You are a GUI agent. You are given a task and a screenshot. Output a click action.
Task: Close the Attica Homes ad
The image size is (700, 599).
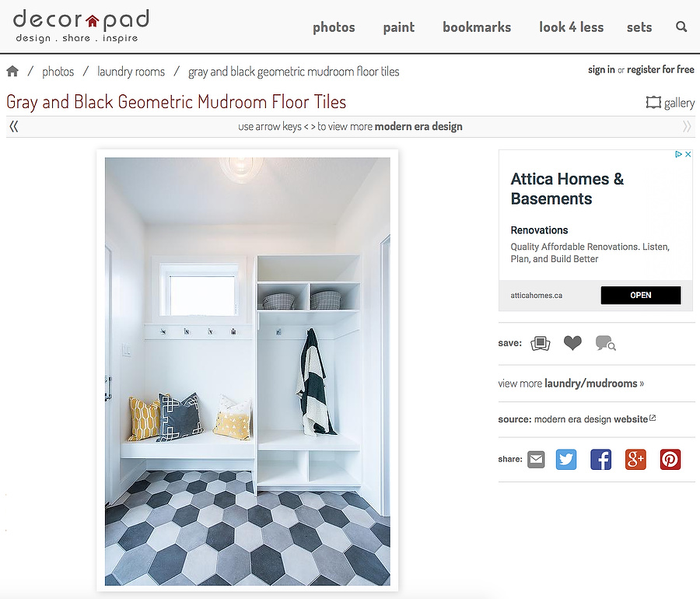tap(688, 154)
